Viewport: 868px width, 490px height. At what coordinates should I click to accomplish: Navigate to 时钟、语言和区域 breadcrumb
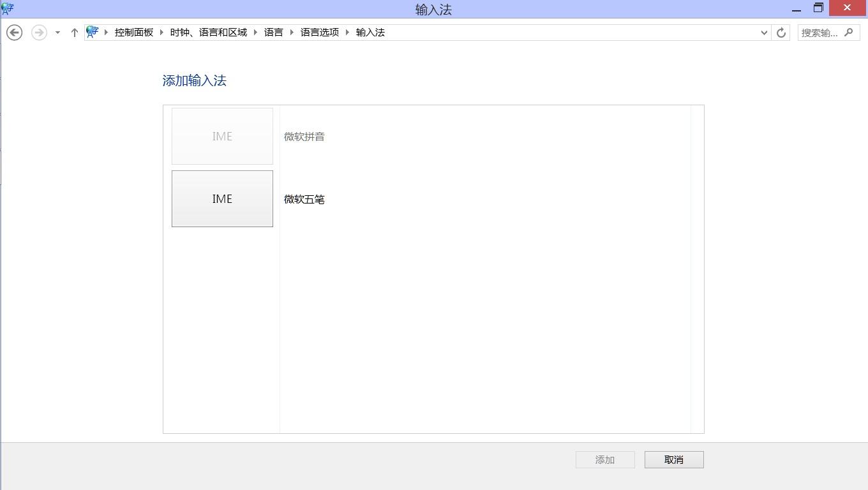point(209,33)
